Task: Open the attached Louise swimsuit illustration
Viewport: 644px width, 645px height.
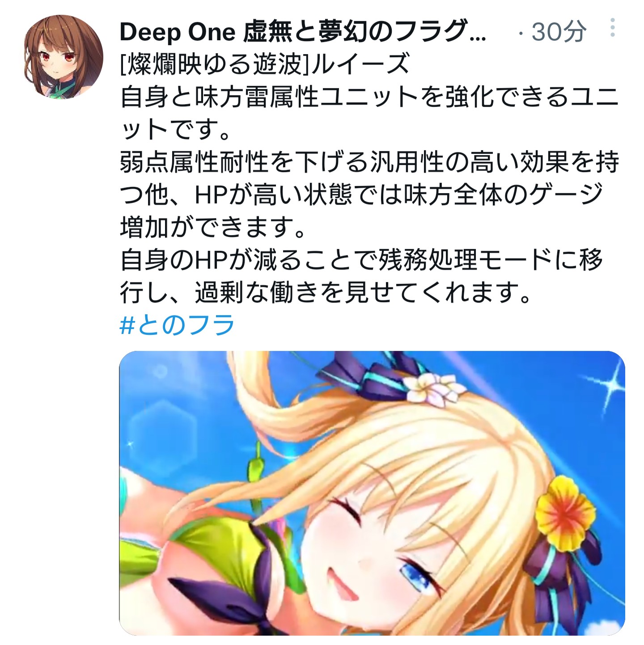Action: tap(372, 493)
